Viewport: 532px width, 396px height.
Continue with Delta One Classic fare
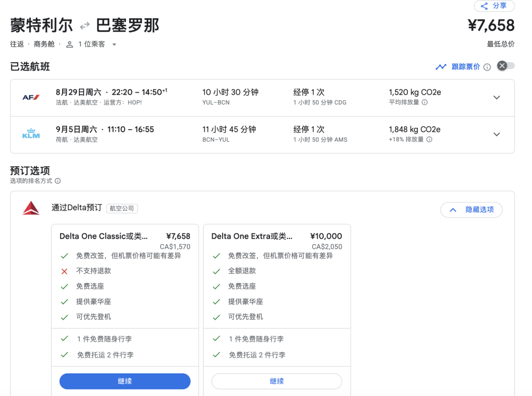coord(125,381)
